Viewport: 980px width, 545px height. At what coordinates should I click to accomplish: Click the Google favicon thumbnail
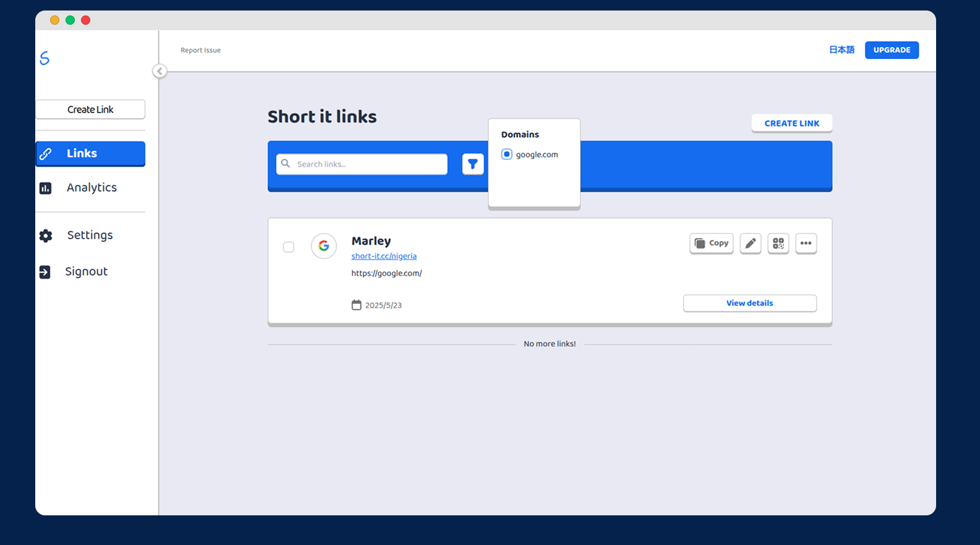[x=323, y=246]
